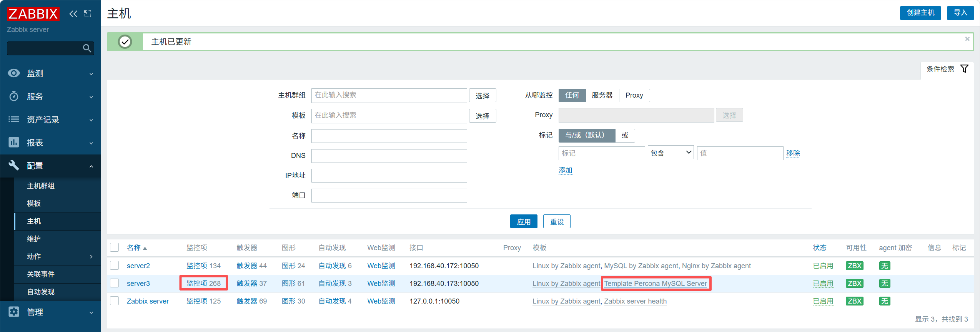This screenshot has height=332, width=980.
Task: Open the server3 host link
Action: click(138, 283)
